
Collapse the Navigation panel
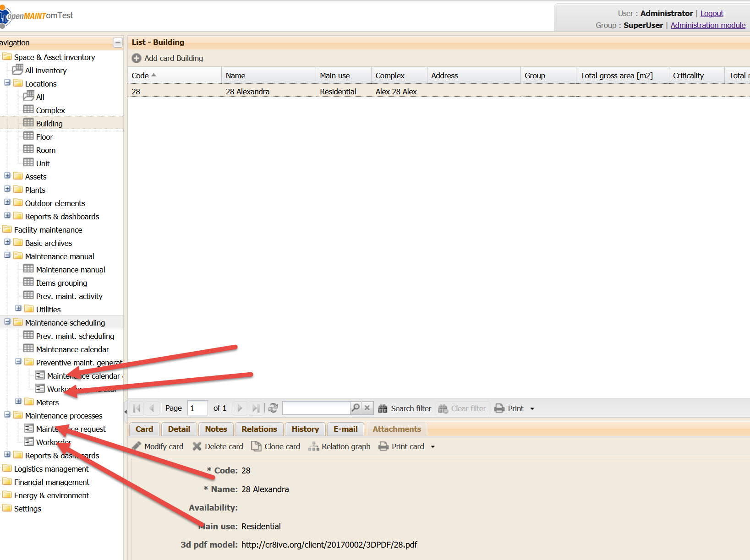pyautogui.click(x=118, y=43)
